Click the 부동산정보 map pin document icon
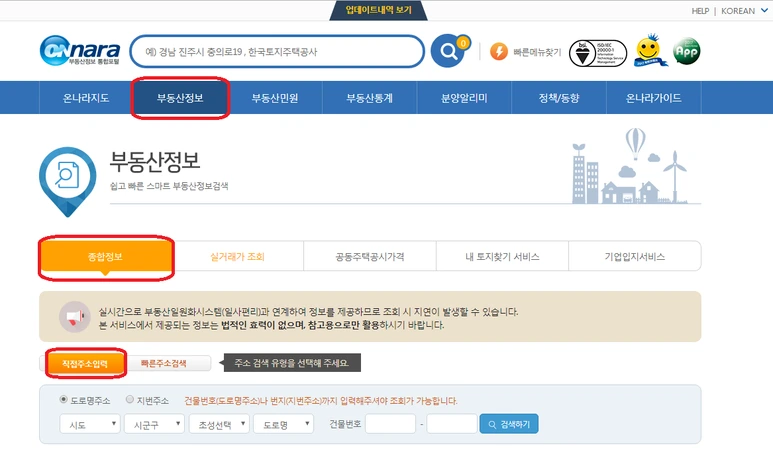 tap(68, 182)
